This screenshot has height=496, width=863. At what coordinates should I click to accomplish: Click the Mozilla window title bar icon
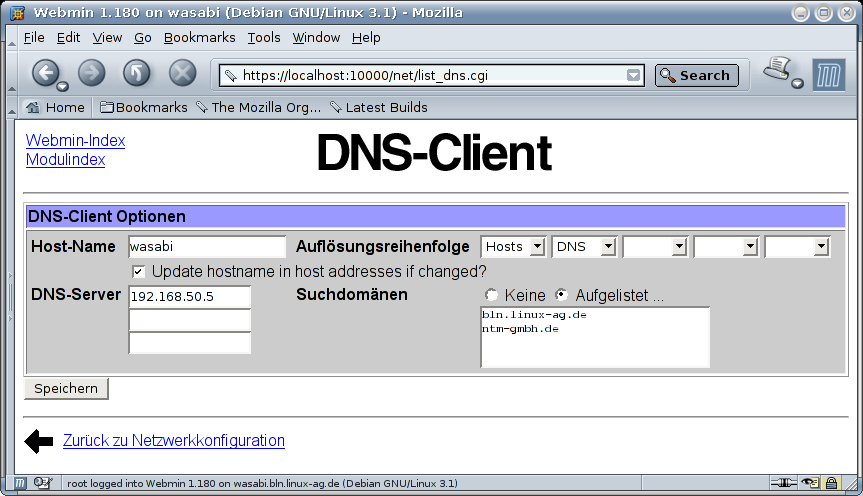pos(18,13)
